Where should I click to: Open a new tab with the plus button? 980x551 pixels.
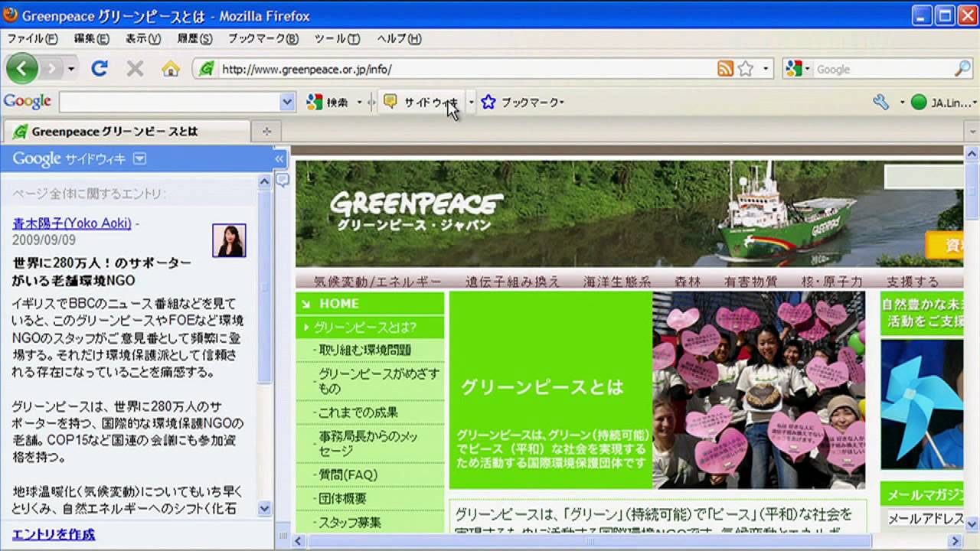pos(266,132)
